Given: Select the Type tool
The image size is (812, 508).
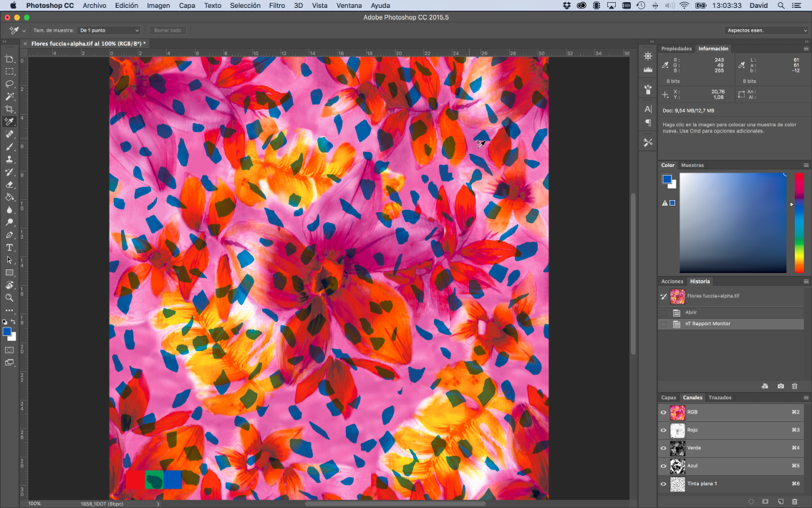Looking at the screenshot, I should tap(10, 247).
